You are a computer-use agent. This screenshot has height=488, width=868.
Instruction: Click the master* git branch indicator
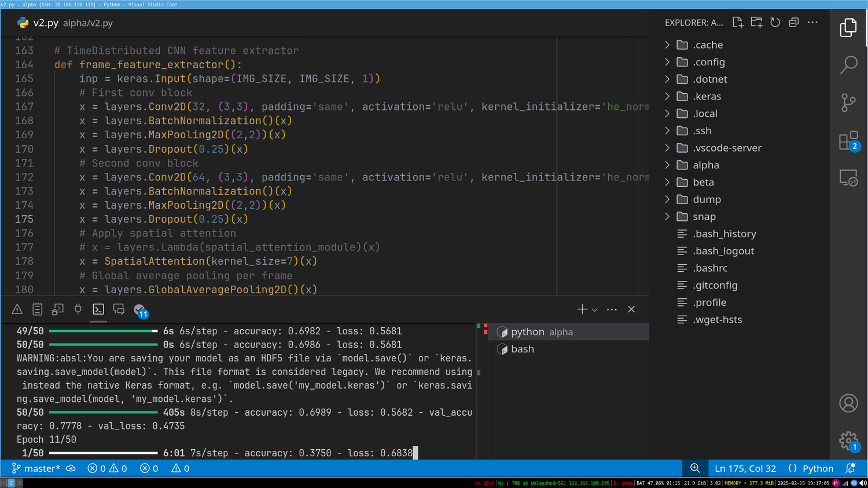click(36, 468)
